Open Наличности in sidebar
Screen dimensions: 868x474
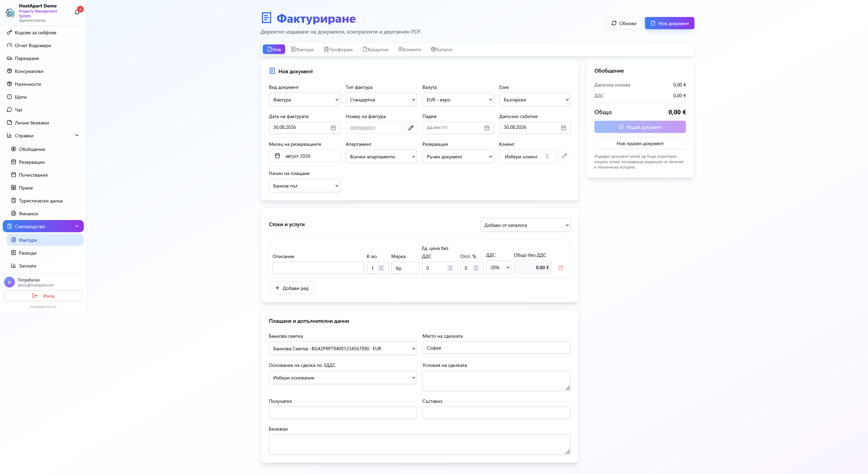[43, 84]
